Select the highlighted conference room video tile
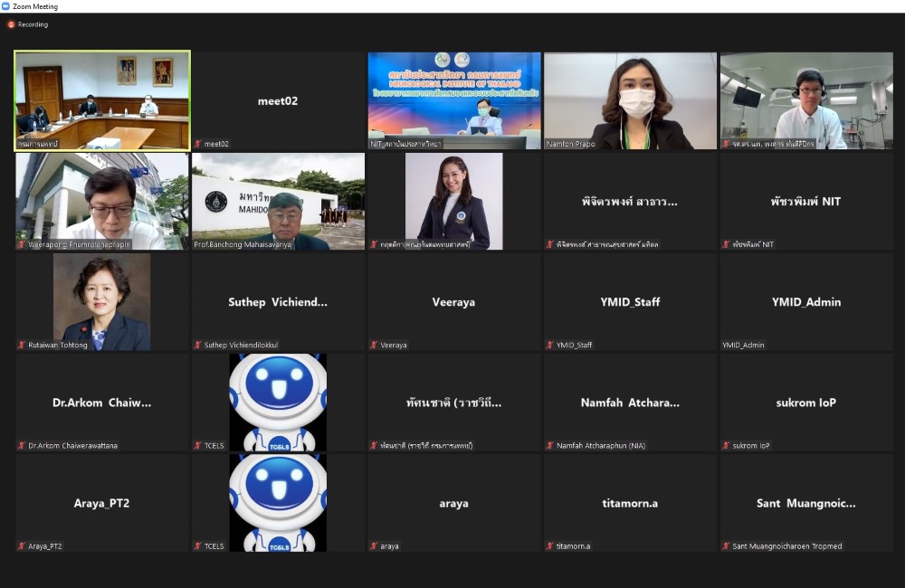The width and height of the screenshot is (905, 588). coord(102,98)
